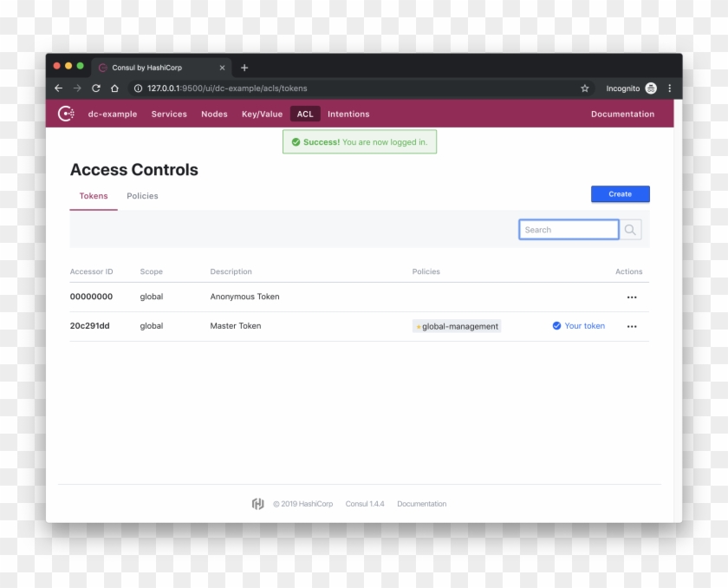Bookmark page with star icon
Image resolution: width=728 pixels, height=588 pixels.
click(585, 88)
